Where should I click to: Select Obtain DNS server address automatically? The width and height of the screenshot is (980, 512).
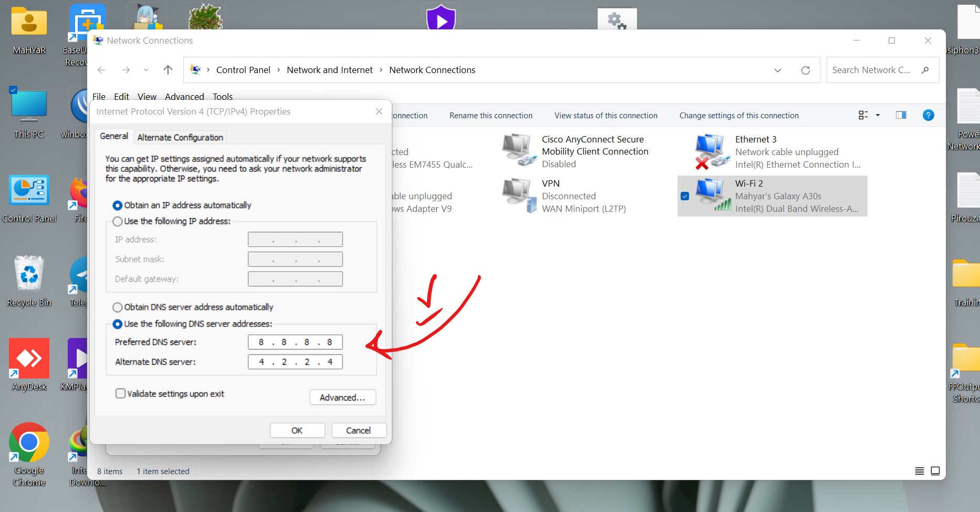coord(118,307)
